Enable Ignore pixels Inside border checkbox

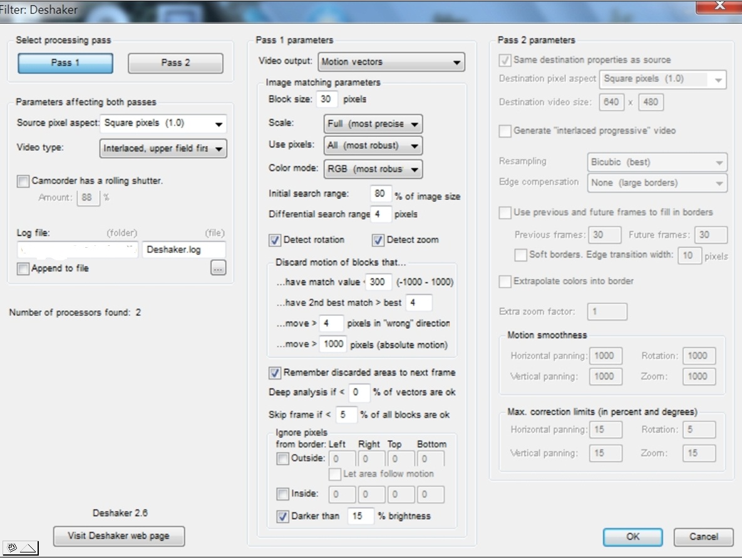282,494
